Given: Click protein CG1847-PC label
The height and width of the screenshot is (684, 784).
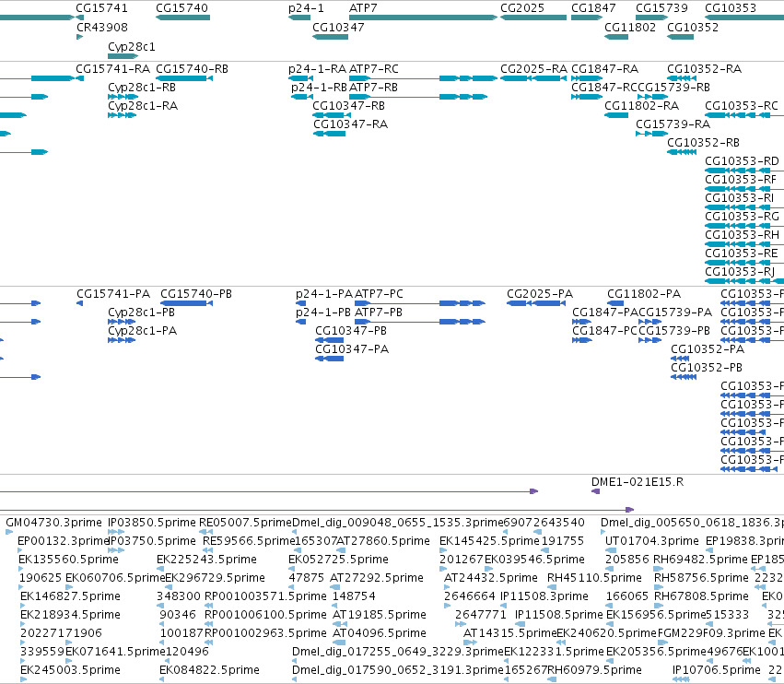Looking at the screenshot, I should 605,331.
